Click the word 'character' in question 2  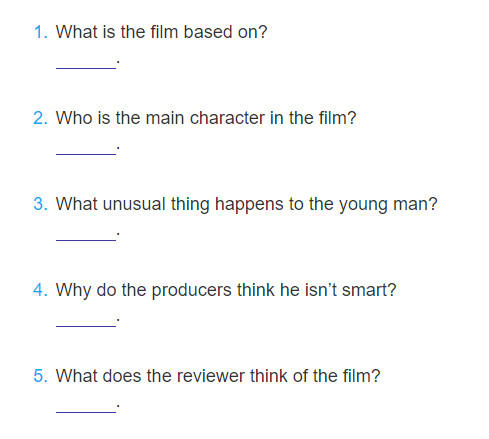(227, 118)
